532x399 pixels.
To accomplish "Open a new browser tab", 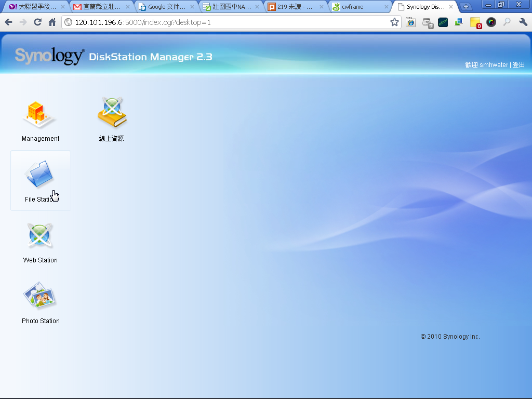I will [x=466, y=7].
